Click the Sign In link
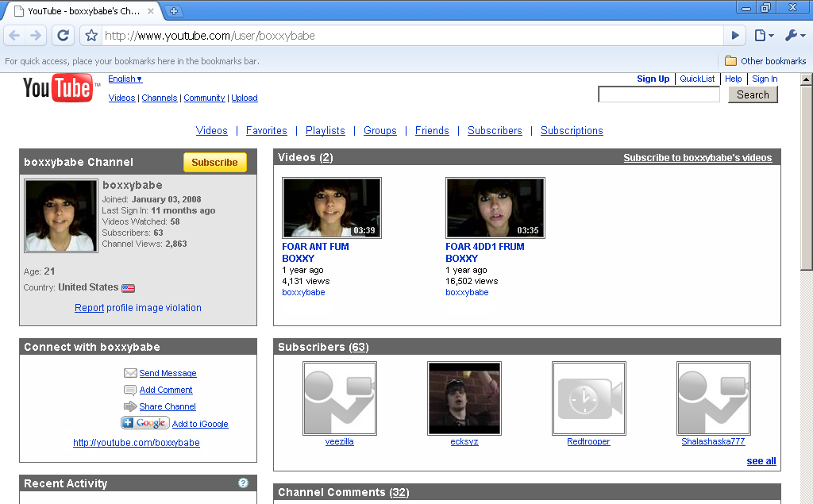This screenshot has width=813, height=504. pos(765,79)
